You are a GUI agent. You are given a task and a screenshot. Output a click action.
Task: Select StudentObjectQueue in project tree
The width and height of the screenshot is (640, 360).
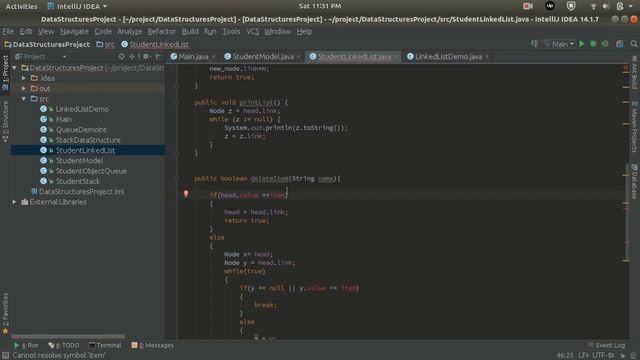click(91, 171)
